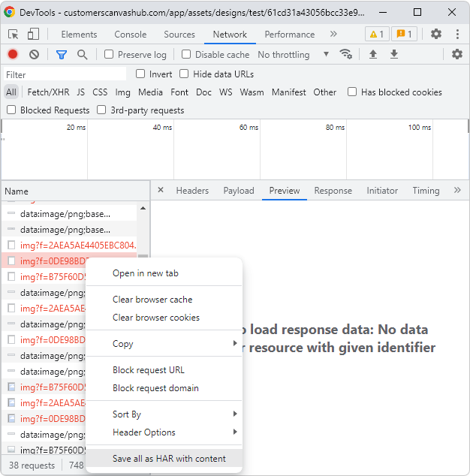Toggle the blue filter funnel icon
The height and width of the screenshot is (476, 470).
click(x=62, y=55)
